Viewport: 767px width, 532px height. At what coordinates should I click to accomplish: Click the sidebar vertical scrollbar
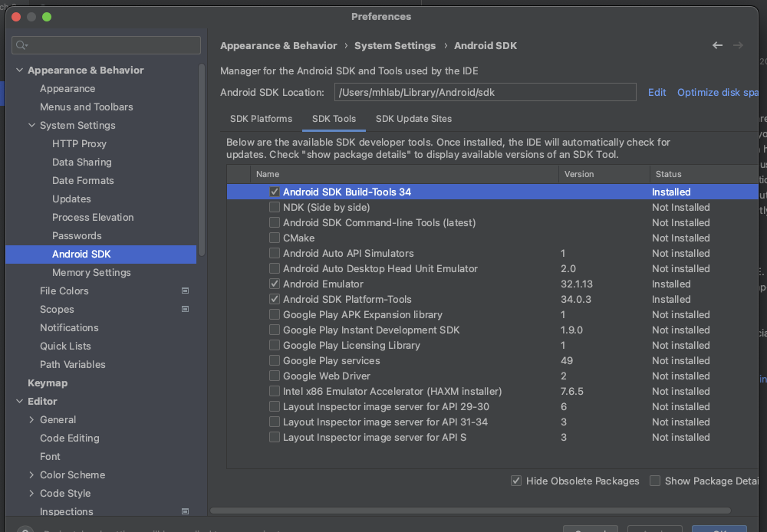point(201,160)
